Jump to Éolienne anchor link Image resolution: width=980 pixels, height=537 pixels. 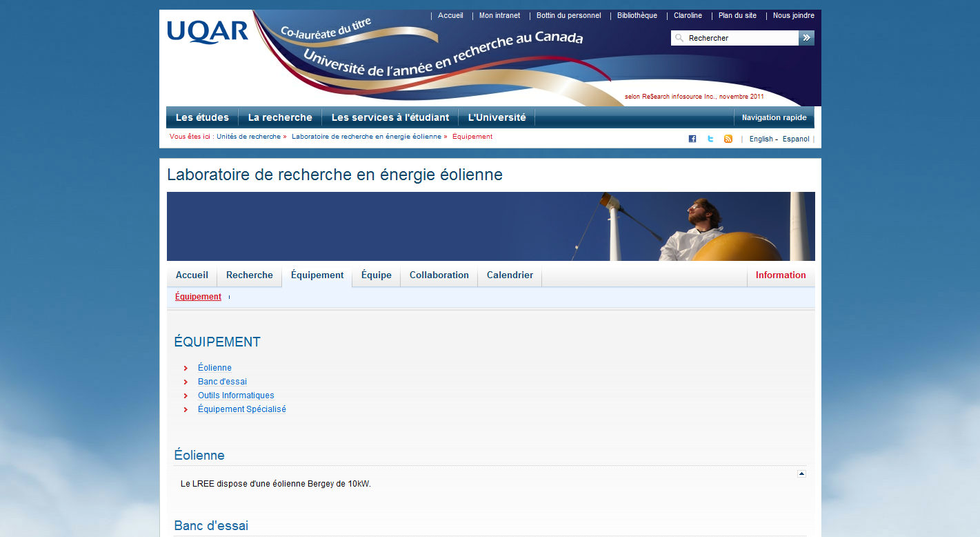point(214,368)
